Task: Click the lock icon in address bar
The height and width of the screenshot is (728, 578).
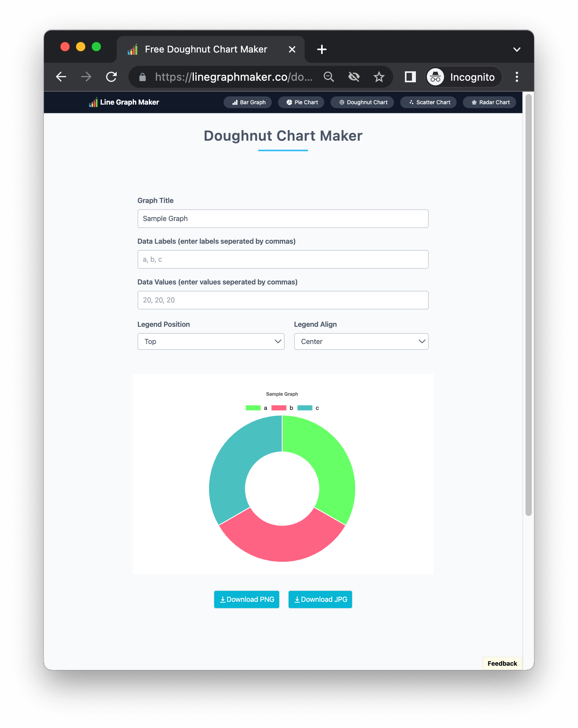Action: click(x=143, y=77)
